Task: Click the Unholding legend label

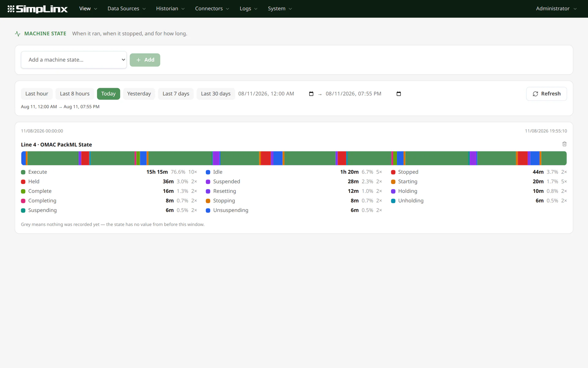Action: [411, 201]
